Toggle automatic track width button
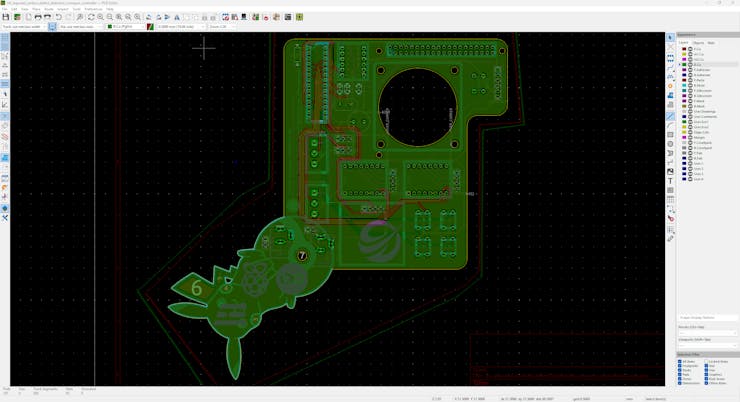 52,27
